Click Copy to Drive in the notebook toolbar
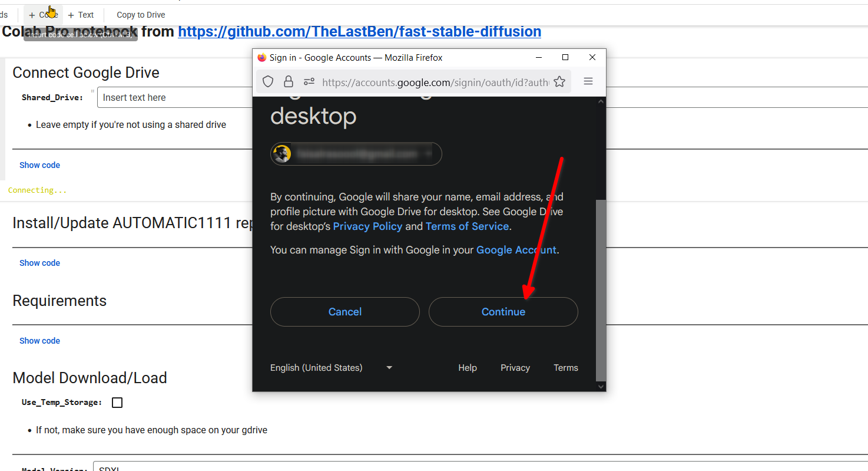The height and width of the screenshot is (471, 868). point(141,15)
